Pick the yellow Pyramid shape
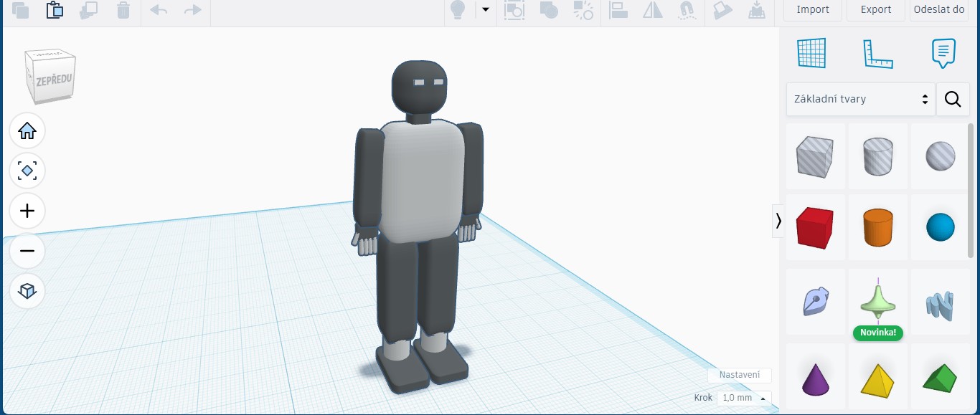This screenshot has height=415, width=980. coord(878,377)
